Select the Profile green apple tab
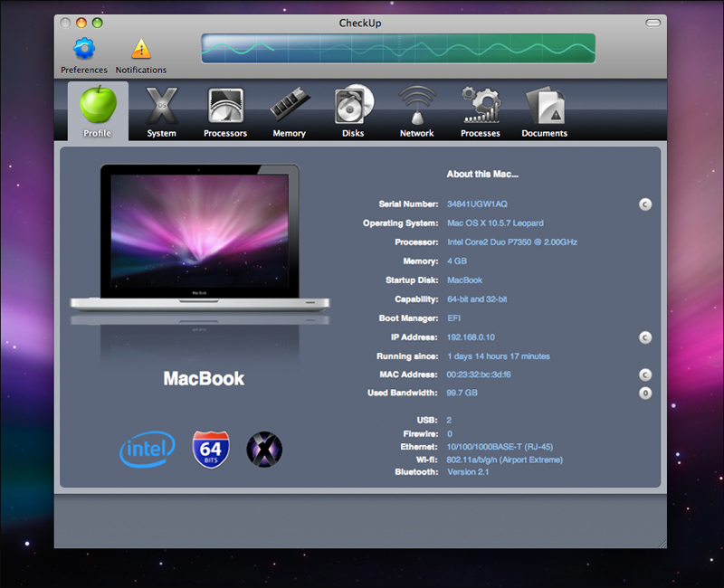724x588 pixels. [x=98, y=111]
